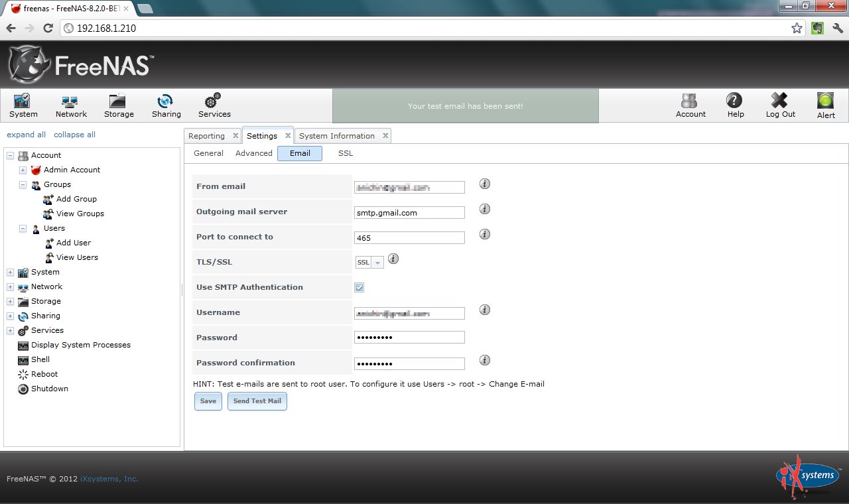The image size is (849, 504).
Task: Click Send Test Mail button
Action: [x=257, y=401]
